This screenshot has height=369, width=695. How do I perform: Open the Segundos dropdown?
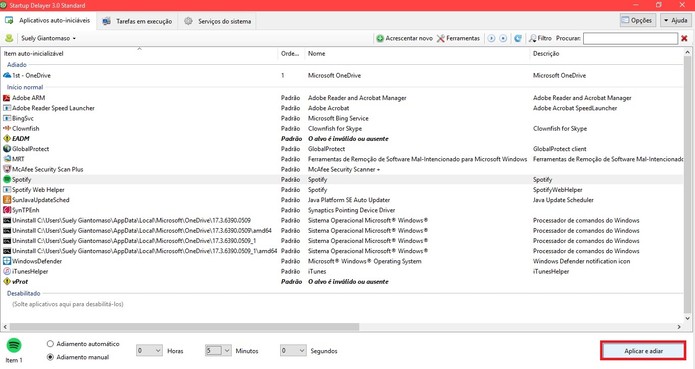[293, 351]
